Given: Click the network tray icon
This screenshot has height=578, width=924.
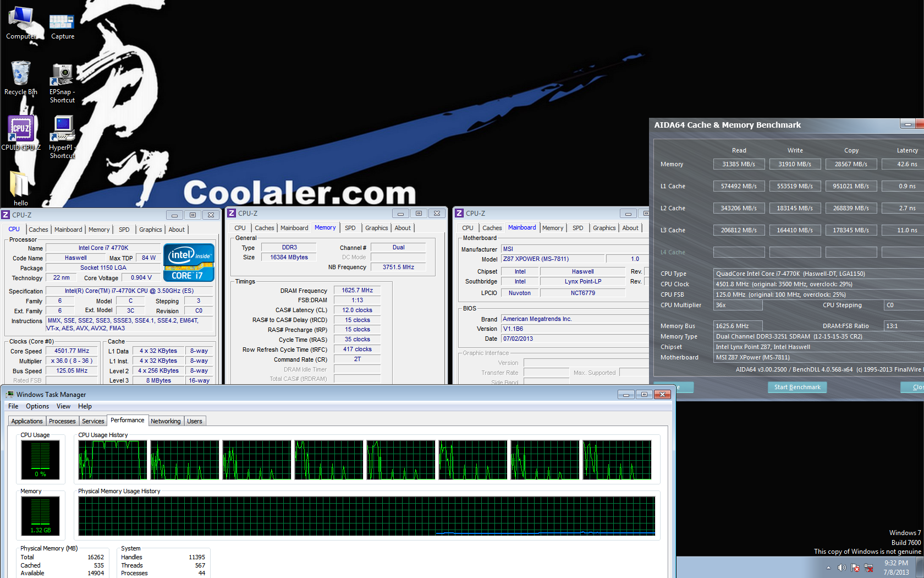Looking at the screenshot, I should coord(869,568).
